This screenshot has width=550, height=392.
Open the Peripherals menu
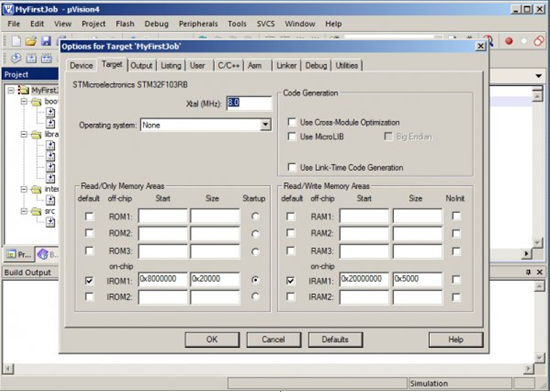point(198,24)
